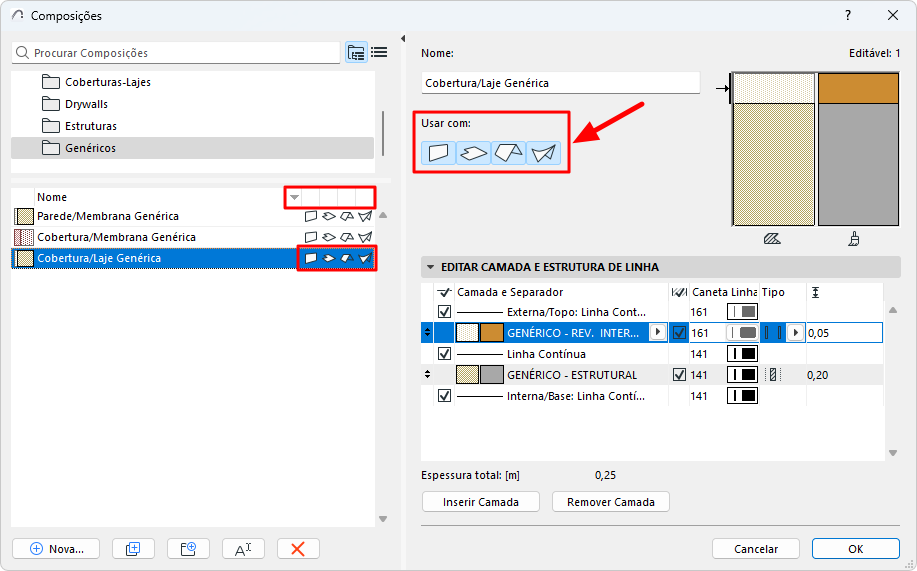Toggle Linha Contínua separator checkbox
This screenshot has width=917, height=571.
point(444,354)
